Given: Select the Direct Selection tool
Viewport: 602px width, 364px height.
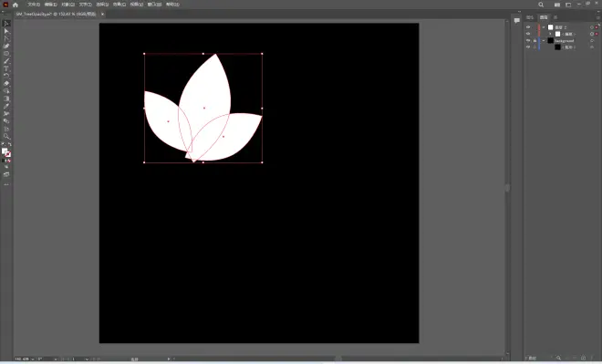Looking at the screenshot, I should 6,31.
